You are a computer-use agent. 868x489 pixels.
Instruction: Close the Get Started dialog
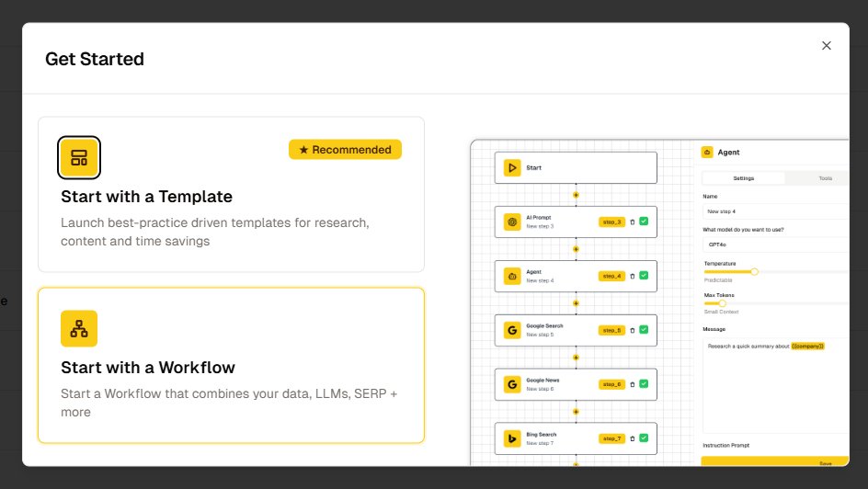point(826,45)
